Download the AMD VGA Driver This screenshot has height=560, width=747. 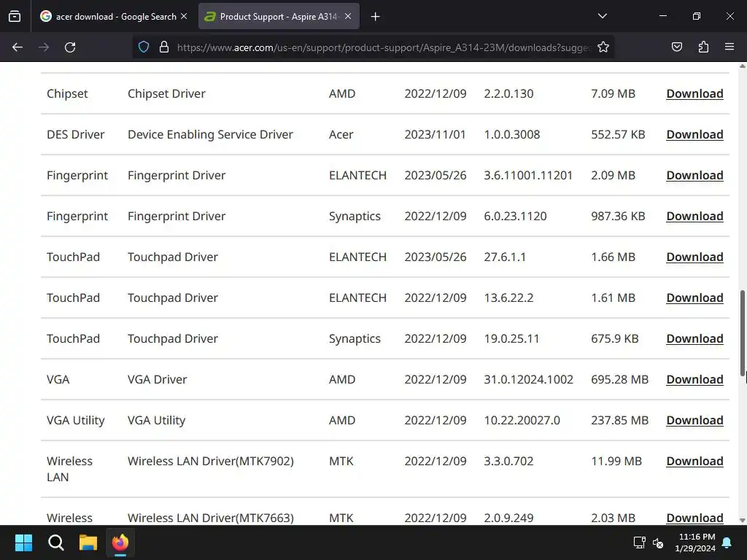(694, 379)
